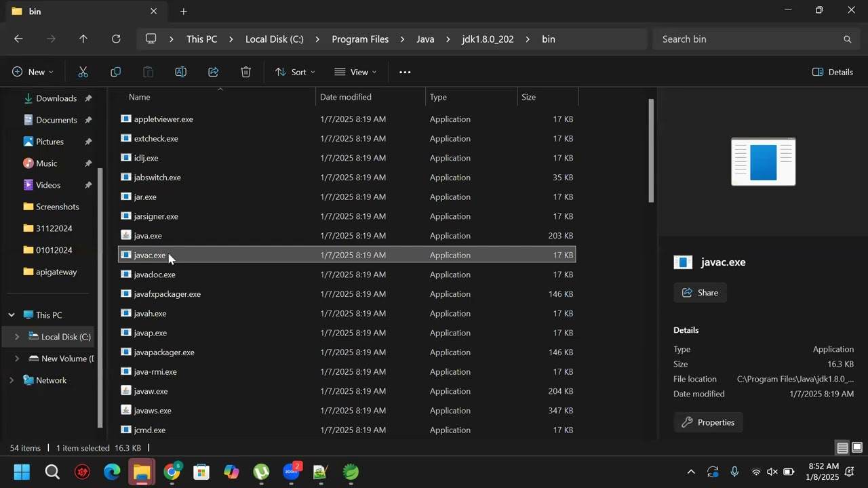This screenshot has height=488, width=868.
Task: Click the Share button in details pane
Action: pos(700,293)
